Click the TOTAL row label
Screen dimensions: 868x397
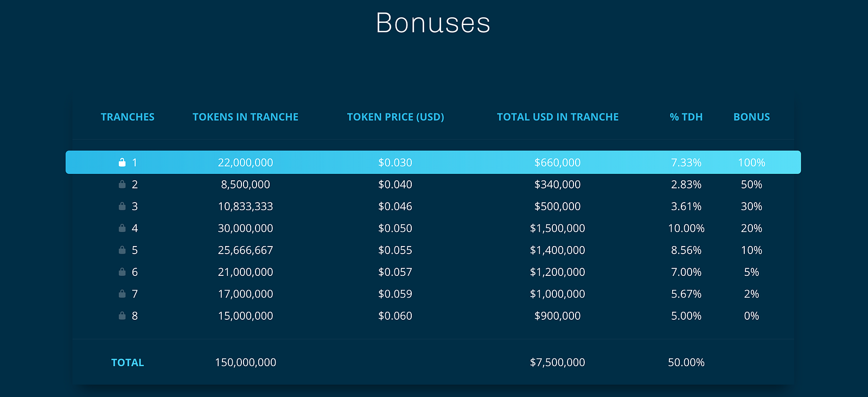click(x=127, y=362)
